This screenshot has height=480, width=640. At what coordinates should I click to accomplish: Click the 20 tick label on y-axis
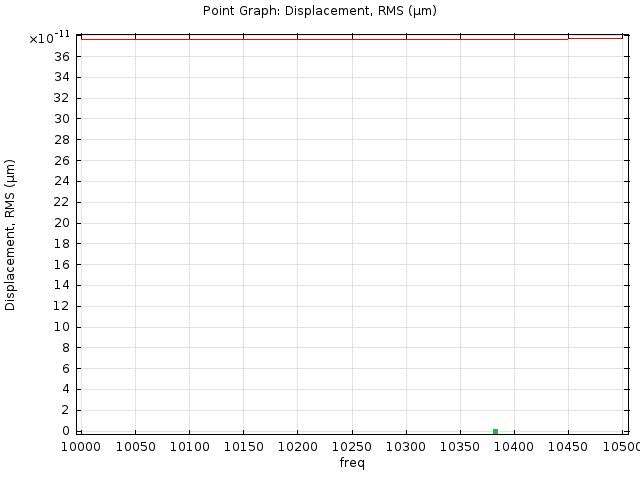coord(61,223)
